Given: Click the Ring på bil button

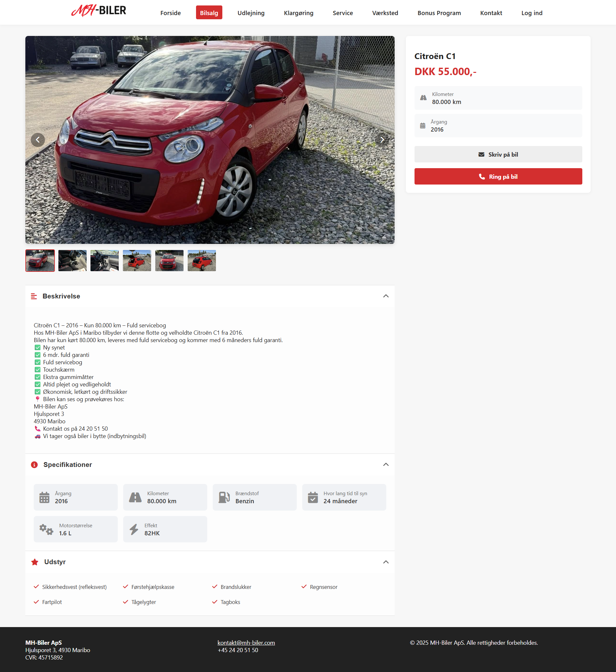Looking at the screenshot, I should pos(498,176).
